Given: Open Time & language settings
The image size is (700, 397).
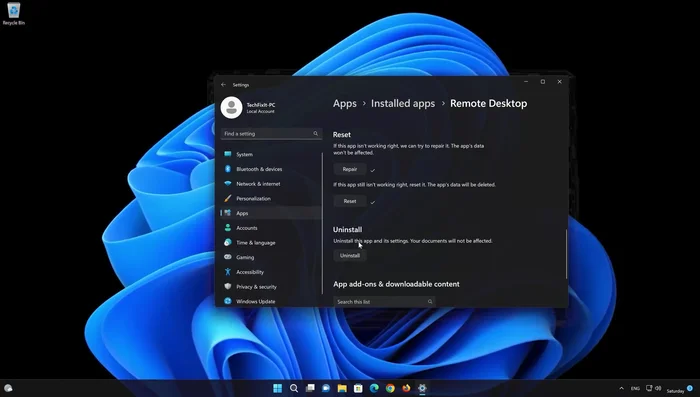Looking at the screenshot, I should (x=271, y=242).
